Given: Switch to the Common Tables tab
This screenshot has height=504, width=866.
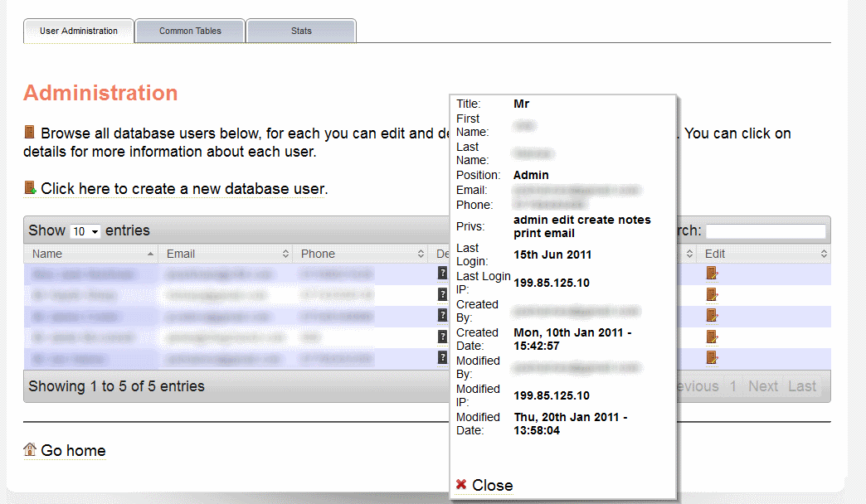Looking at the screenshot, I should tap(190, 31).
